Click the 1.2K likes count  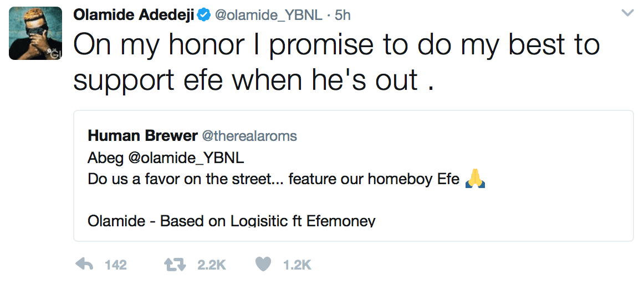298,265
